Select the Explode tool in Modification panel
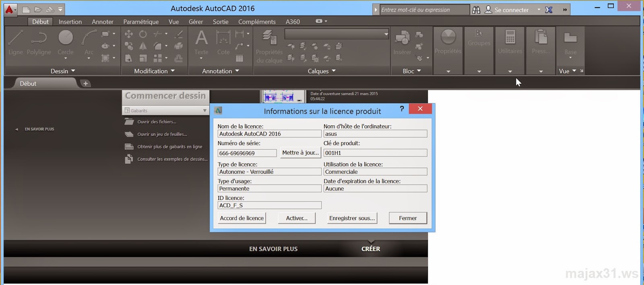644x285 pixels. [x=179, y=46]
